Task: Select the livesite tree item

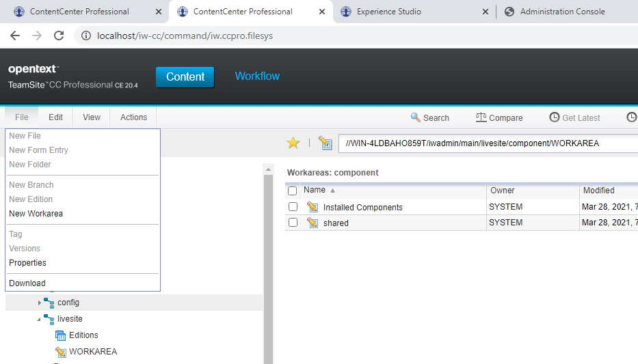Action: click(x=70, y=319)
